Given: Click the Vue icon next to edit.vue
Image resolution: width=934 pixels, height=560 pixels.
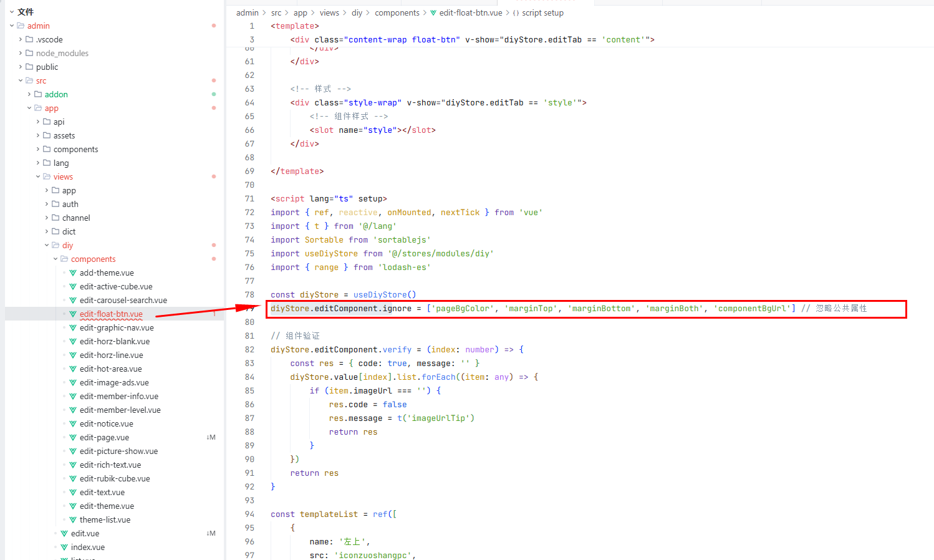Looking at the screenshot, I should [x=64, y=534].
